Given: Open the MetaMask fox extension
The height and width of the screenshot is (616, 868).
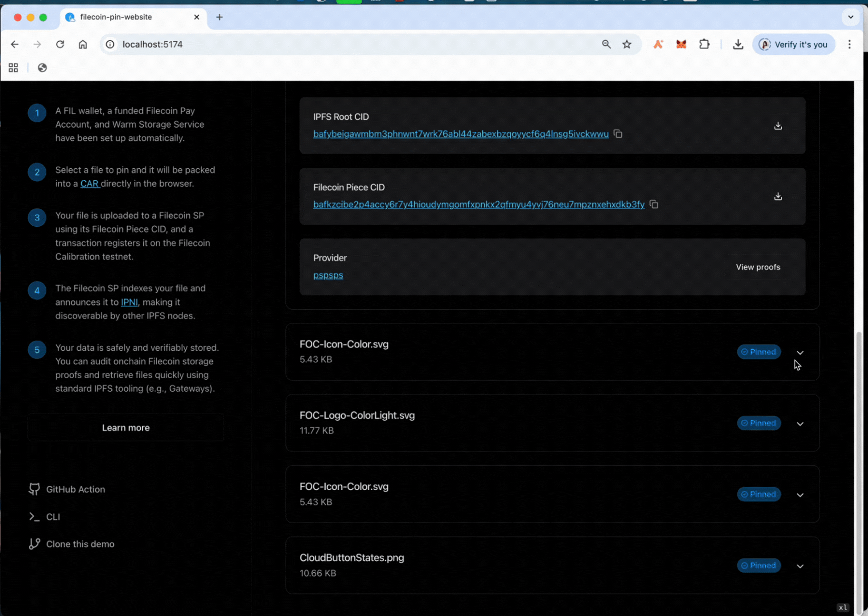Looking at the screenshot, I should [x=681, y=44].
